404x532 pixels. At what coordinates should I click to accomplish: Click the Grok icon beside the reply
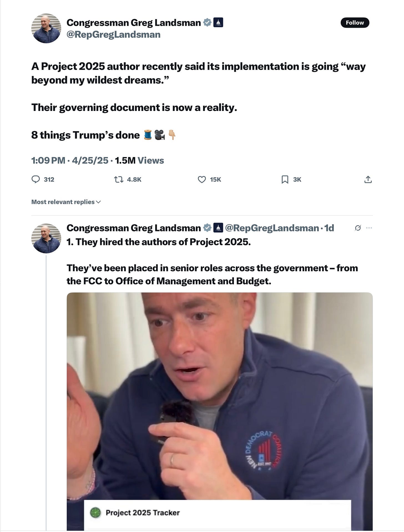(x=358, y=228)
